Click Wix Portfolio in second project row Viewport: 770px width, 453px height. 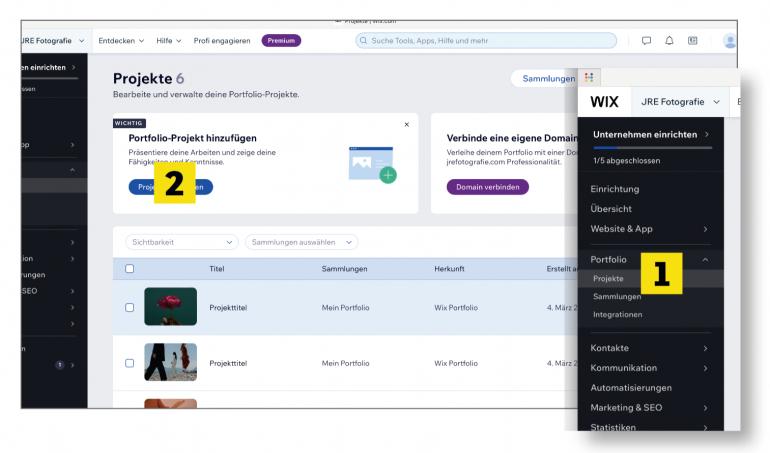coord(456,363)
